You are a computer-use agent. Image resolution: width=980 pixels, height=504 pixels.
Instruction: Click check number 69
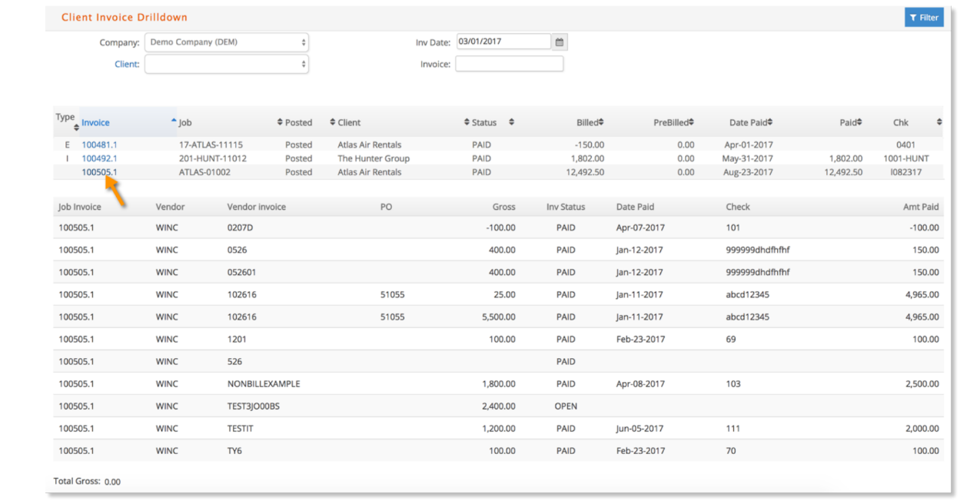(731, 339)
